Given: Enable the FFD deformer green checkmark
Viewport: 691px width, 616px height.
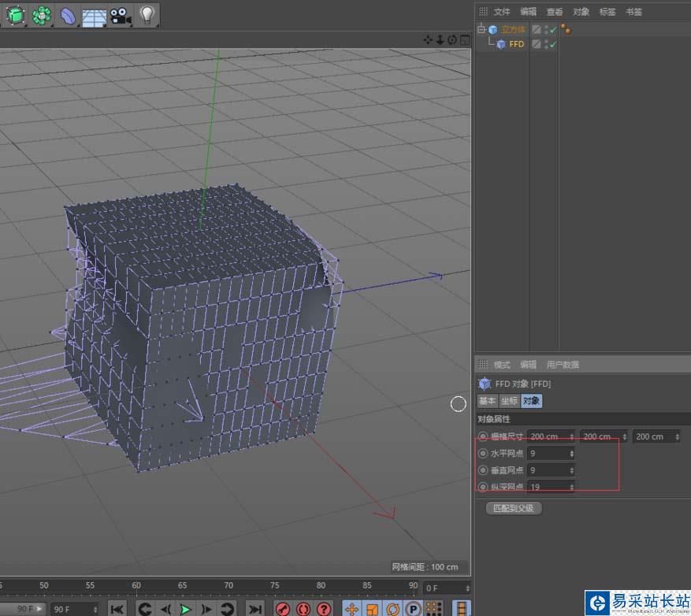Looking at the screenshot, I should point(553,44).
